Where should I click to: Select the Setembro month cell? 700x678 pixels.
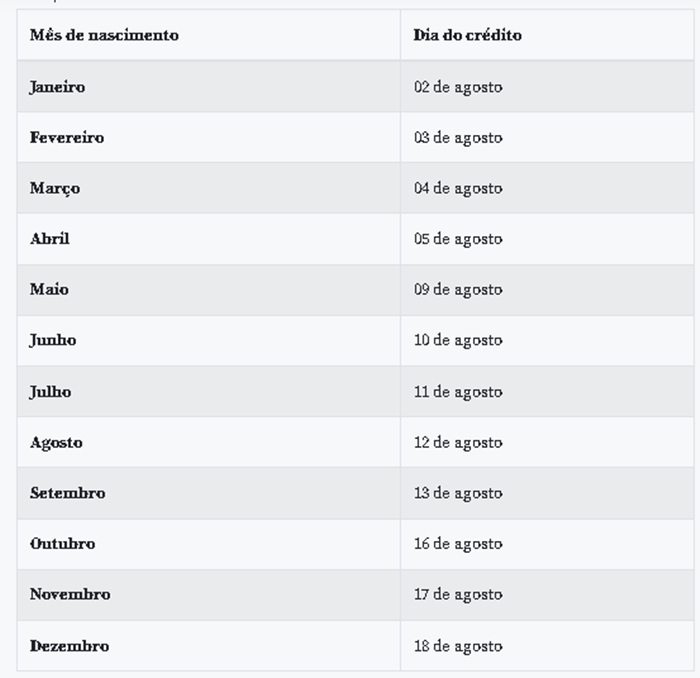tap(67, 493)
